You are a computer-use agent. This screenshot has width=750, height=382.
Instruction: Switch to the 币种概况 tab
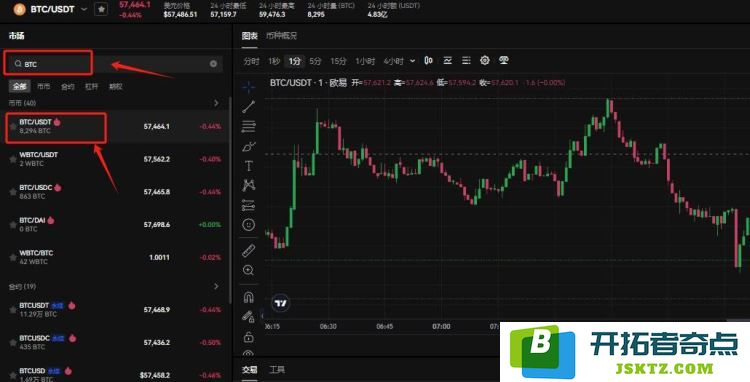tap(281, 36)
